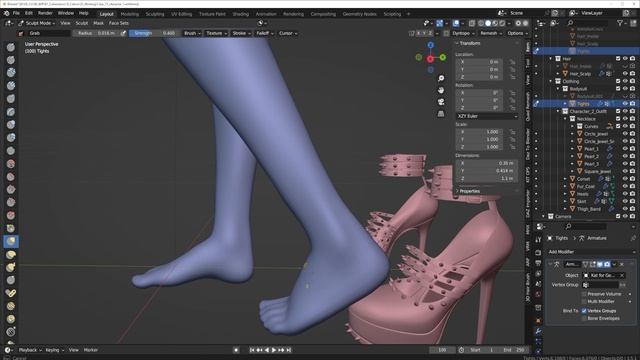
Task: Select the highlighted active sculpt brush in toolbar
Action: (11, 241)
